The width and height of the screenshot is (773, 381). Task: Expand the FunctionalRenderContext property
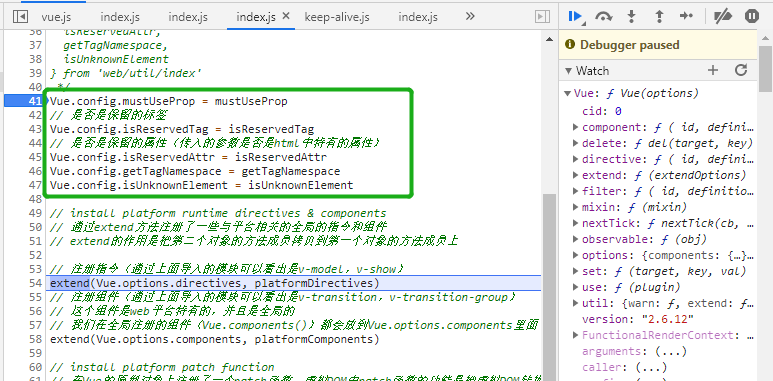575,335
